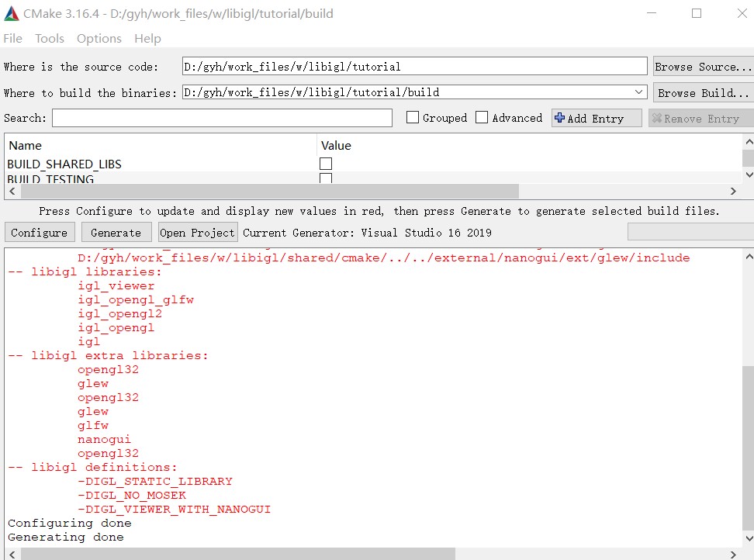This screenshot has height=560, width=754.
Task: Enable the Grouped checkbox
Action: click(414, 118)
